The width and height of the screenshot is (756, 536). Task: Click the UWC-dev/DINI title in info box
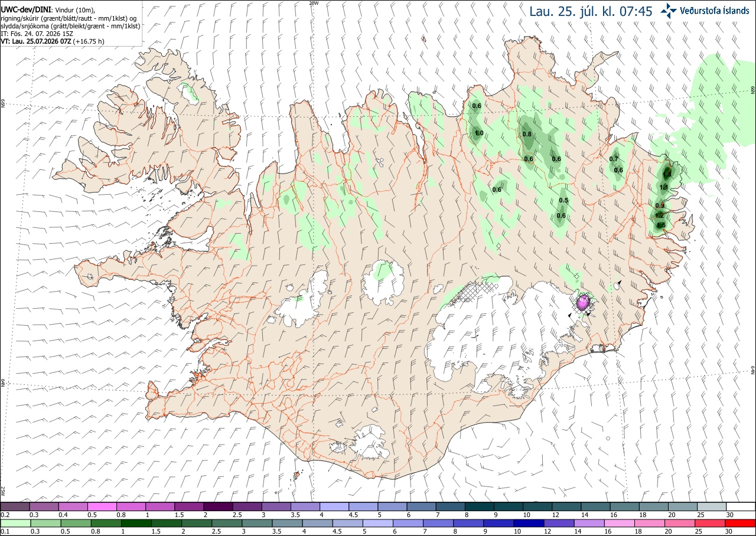tap(26, 10)
